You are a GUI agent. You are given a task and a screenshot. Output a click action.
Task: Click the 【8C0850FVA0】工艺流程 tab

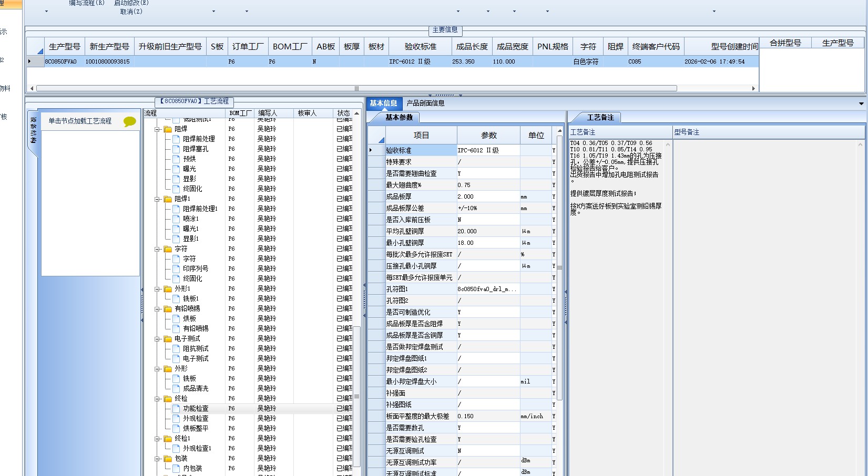[195, 101]
